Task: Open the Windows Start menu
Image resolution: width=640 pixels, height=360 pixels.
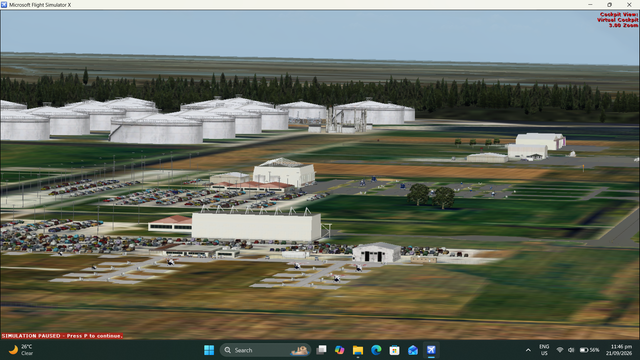Action: pos(209,350)
